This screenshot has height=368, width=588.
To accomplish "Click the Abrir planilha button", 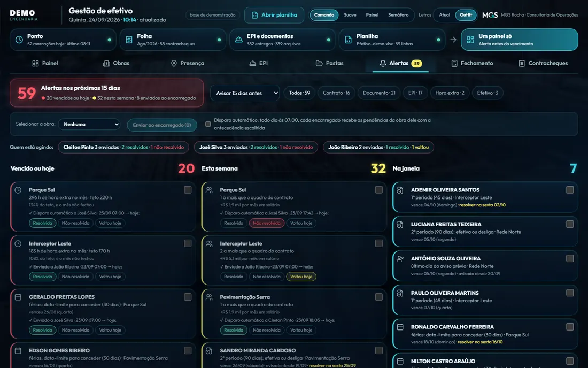I will point(274,15).
